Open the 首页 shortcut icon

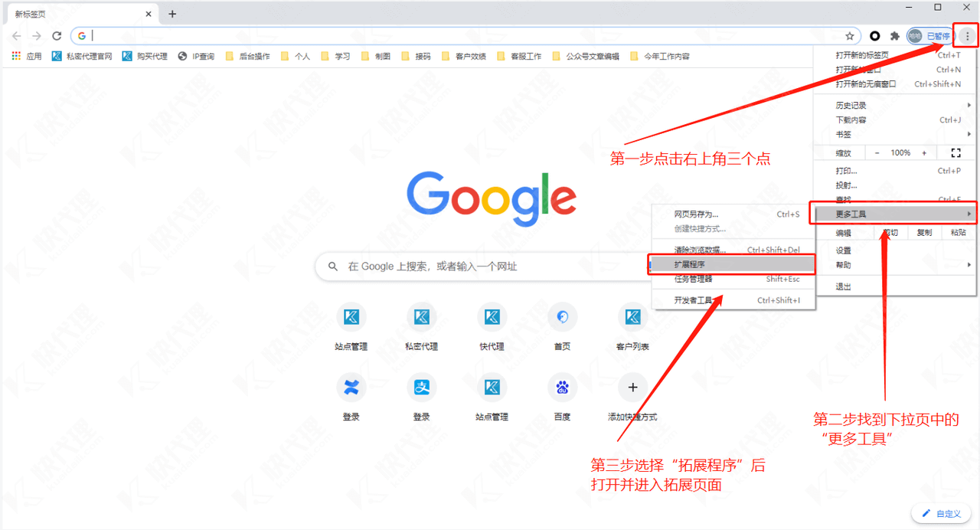[x=561, y=316]
